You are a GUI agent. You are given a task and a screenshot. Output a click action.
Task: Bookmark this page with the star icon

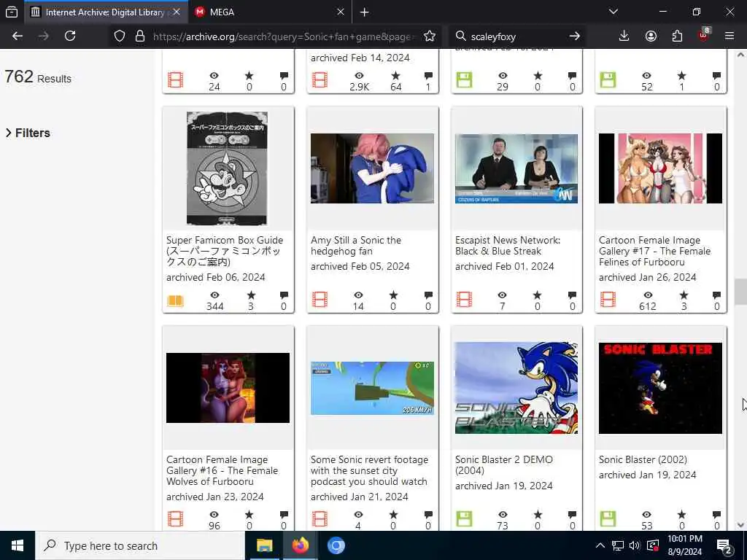coord(430,36)
